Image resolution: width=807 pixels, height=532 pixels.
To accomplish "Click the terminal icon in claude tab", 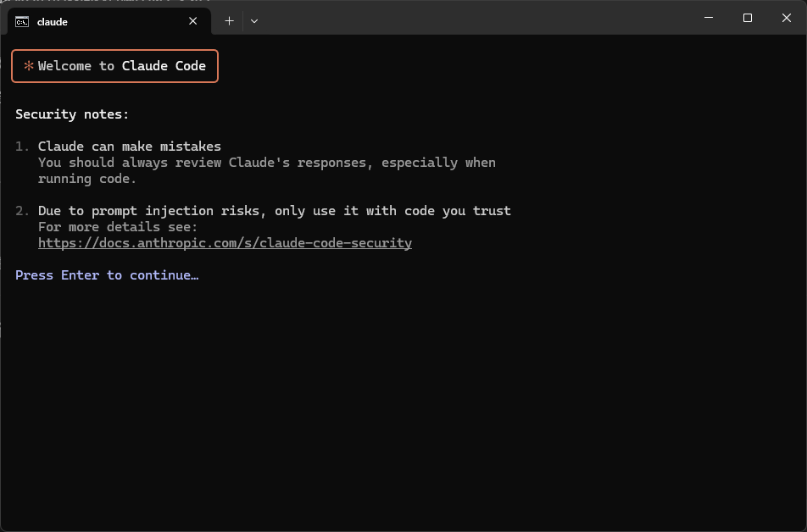I will pos(22,22).
